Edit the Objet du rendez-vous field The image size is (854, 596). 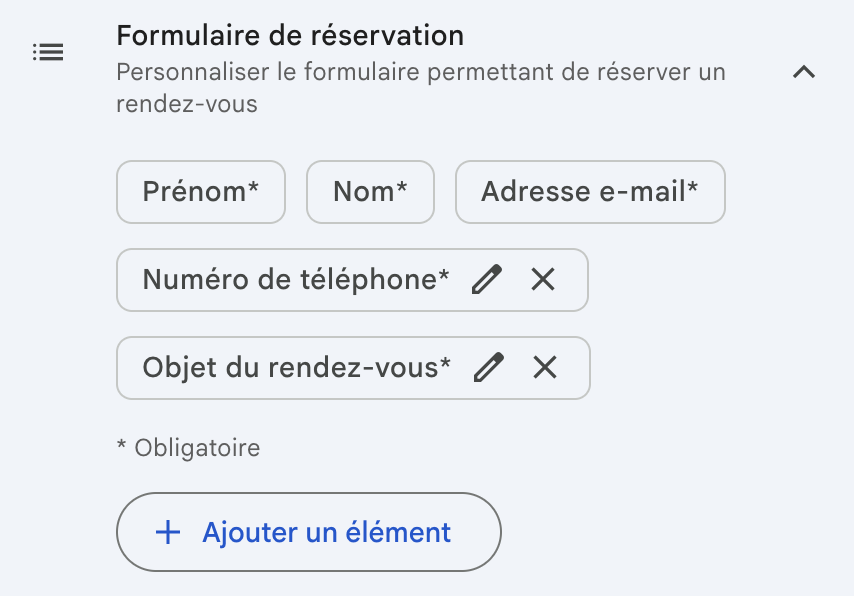coord(488,368)
